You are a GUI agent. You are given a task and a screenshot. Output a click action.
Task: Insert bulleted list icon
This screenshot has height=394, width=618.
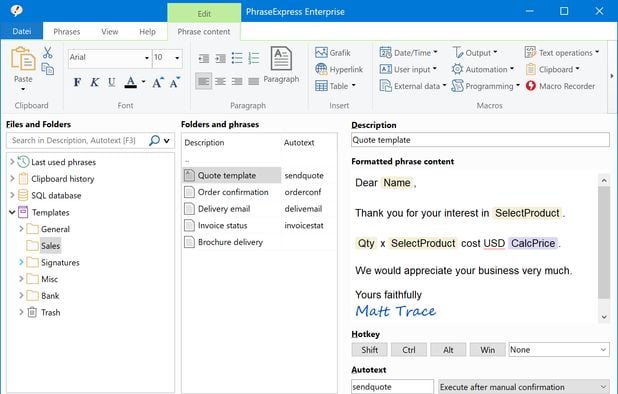(x=237, y=58)
